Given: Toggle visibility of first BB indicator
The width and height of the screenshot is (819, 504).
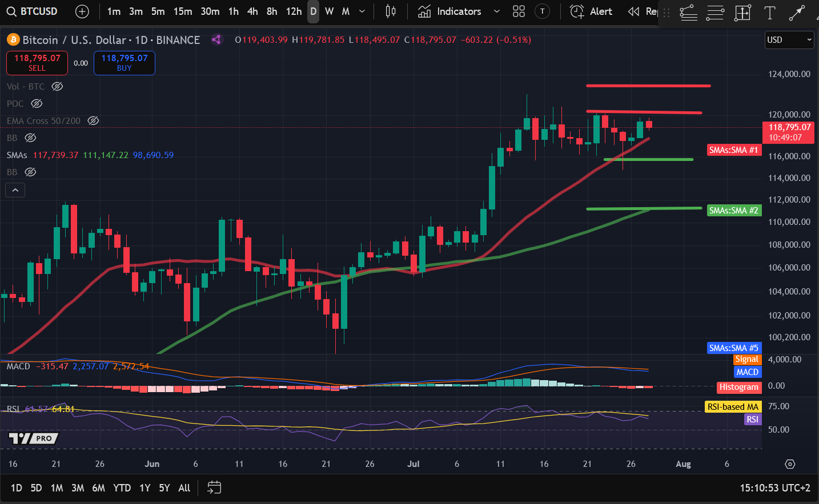Looking at the screenshot, I should [x=30, y=138].
